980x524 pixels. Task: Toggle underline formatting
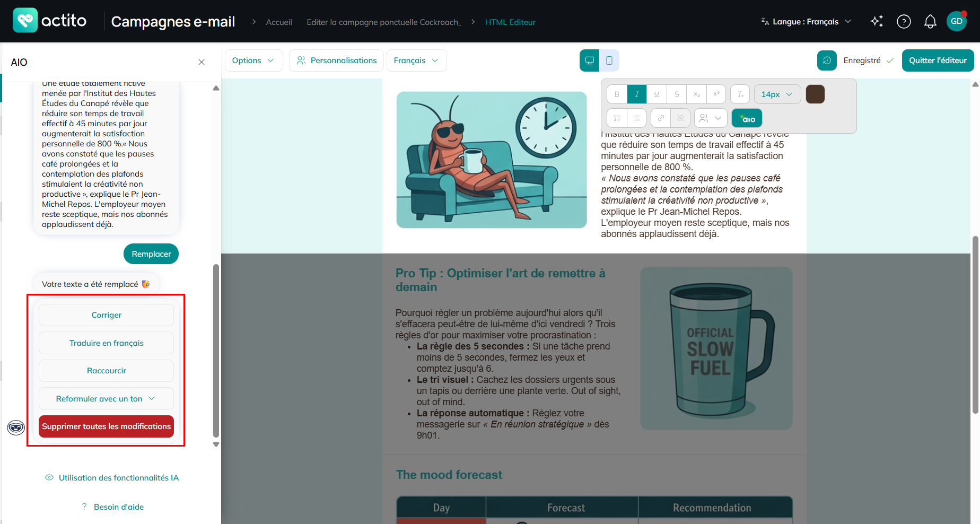coord(657,94)
